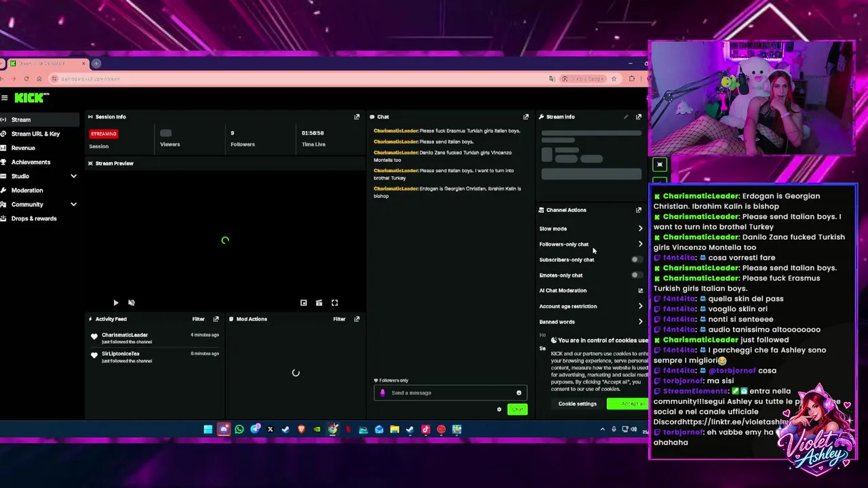Edit stream info with the pencil icon
The height and width of the screenshot is (488, 868).
click(x=626, y=117)
